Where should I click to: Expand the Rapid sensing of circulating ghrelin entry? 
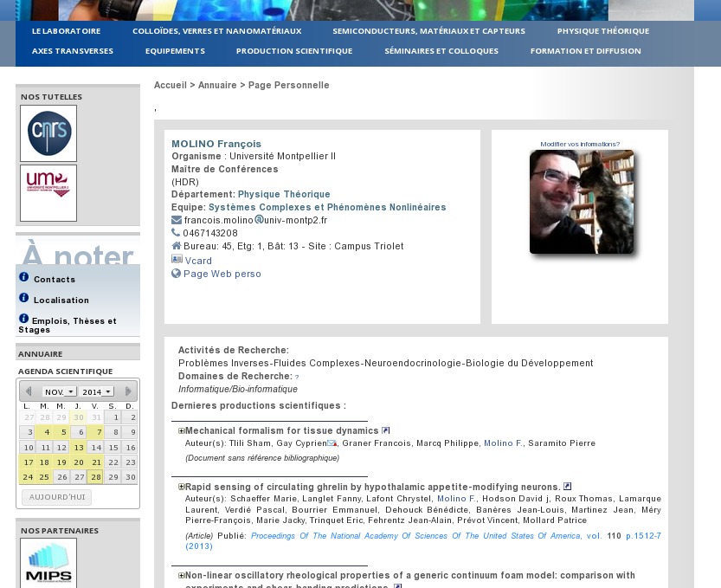coord(182,487)
